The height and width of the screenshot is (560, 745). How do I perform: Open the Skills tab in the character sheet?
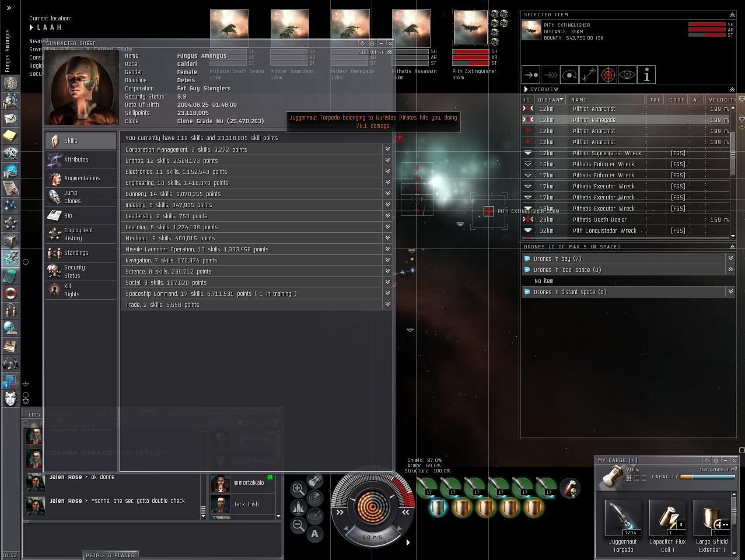[x=81, y=141]
